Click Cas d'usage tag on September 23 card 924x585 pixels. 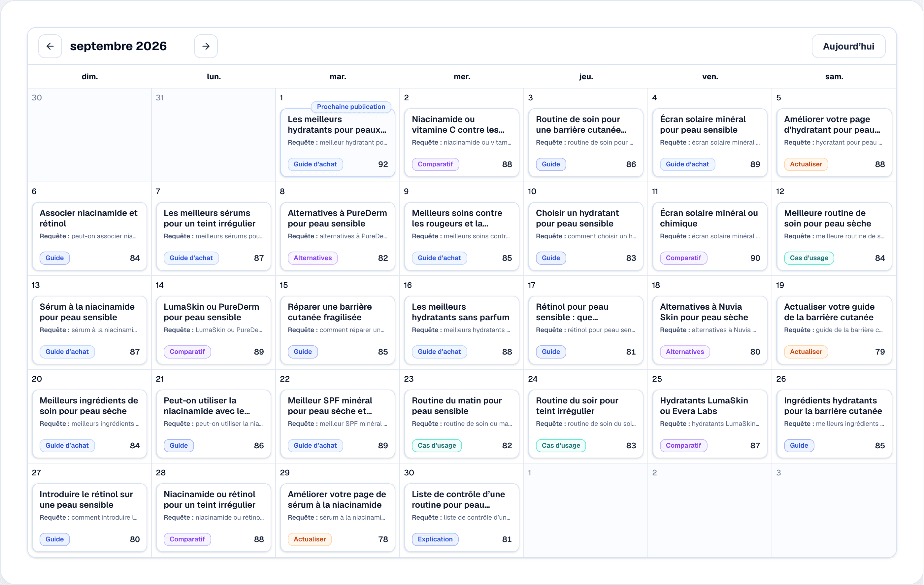pyautogui.click(x=437, y=445)
